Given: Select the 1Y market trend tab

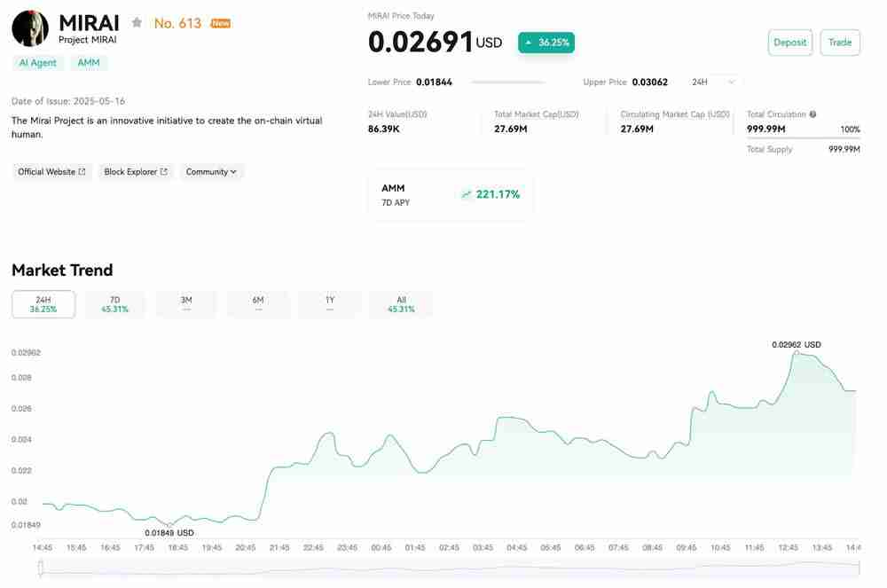Looking at the screenshot, I should tap(329, 304).
